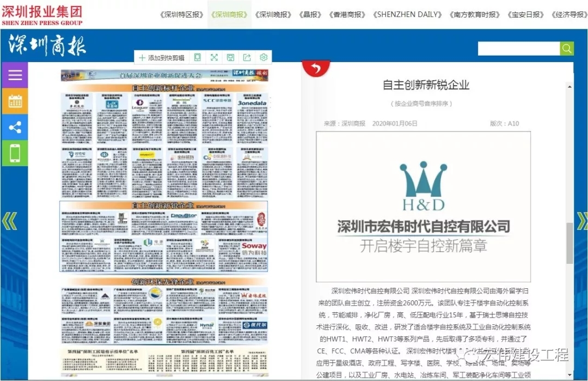Open 《SHENZHEN DAILY》 tab

(407, 15)
